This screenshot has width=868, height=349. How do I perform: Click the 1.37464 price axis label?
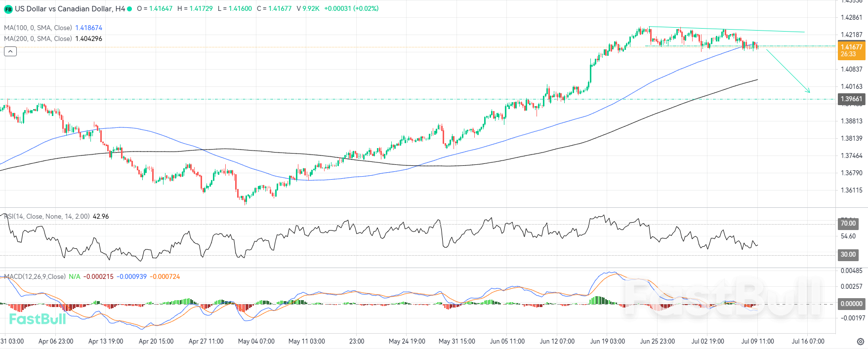pyautogui.click(x=852, y=155)
